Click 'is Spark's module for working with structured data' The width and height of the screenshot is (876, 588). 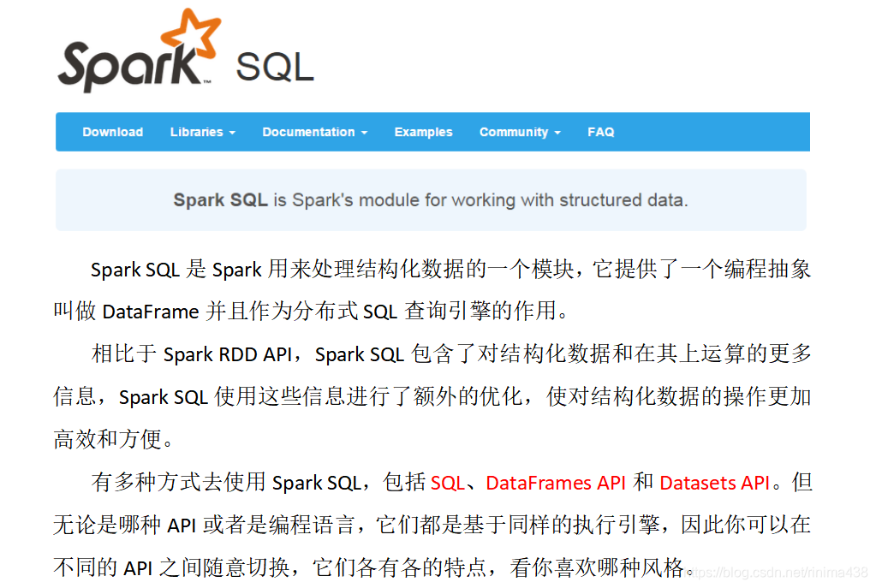(480, 200)
